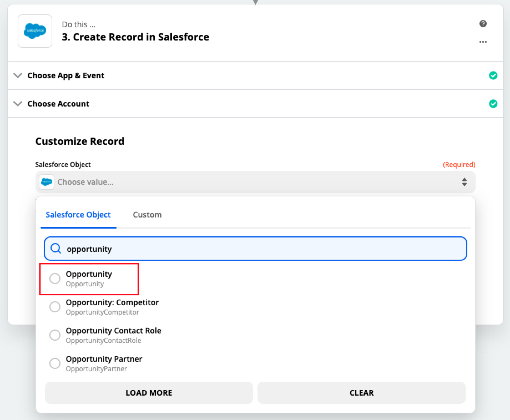Open the Salesforce Object Choose value dropdown
The height and width of the screenshot is (420, 510).
tap(255, 182)
